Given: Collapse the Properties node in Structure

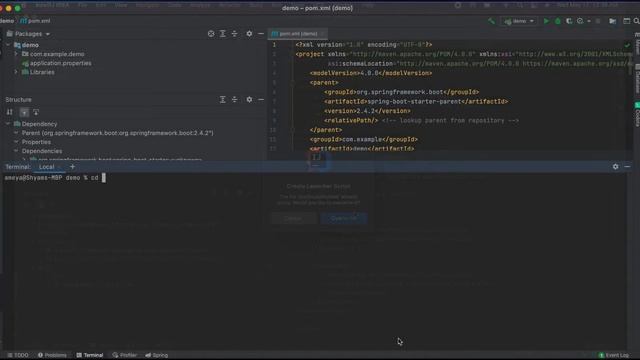Looking at the screenshot, I should click(16, 142).
